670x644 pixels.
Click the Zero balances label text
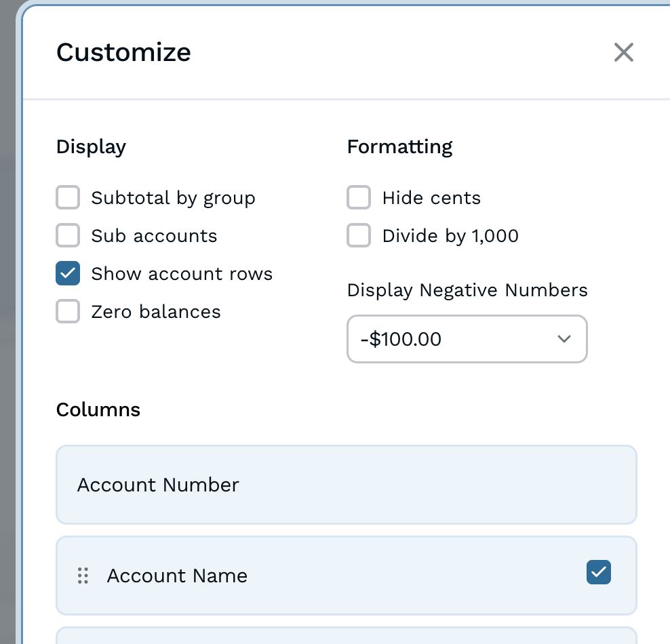click(x=156, y=312)
